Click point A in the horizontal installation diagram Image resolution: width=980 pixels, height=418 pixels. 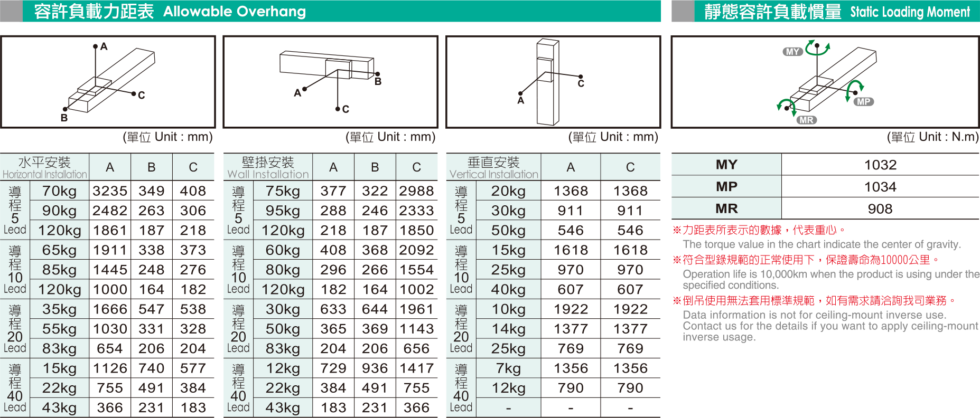point(96,46)
